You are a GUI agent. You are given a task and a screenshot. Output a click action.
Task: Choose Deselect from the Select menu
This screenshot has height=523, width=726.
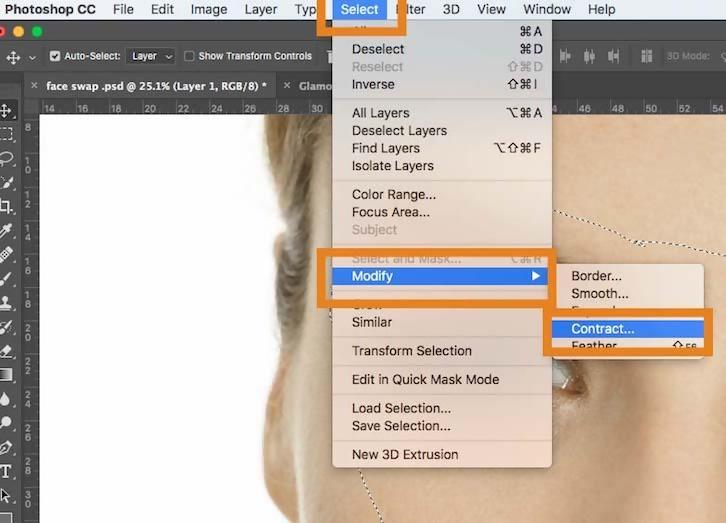(442, 49)
